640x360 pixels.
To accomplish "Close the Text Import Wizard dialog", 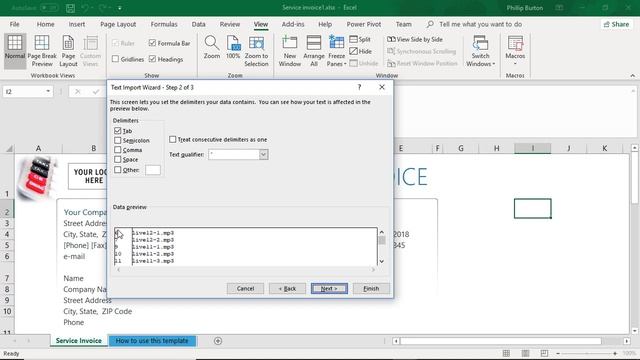I will point(382,87).
